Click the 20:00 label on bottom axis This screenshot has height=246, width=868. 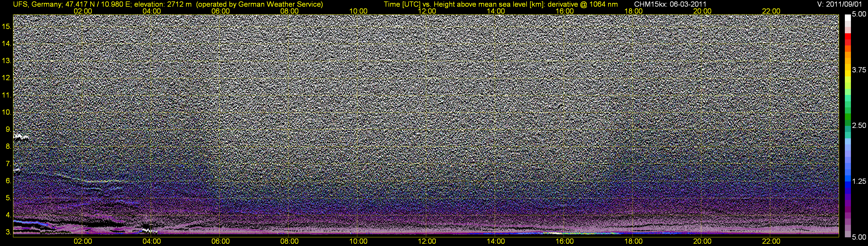[x=702, y=241]
